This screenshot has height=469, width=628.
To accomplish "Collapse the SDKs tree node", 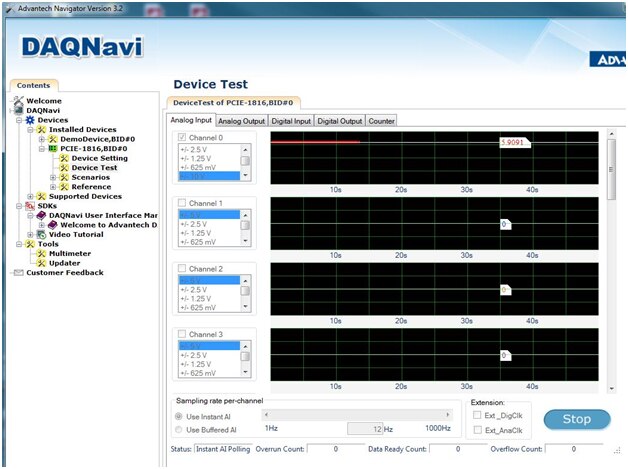I will point(19,206).
